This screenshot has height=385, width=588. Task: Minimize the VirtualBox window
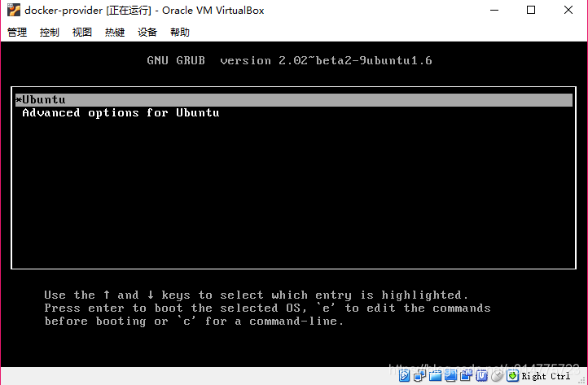(494, 10)
